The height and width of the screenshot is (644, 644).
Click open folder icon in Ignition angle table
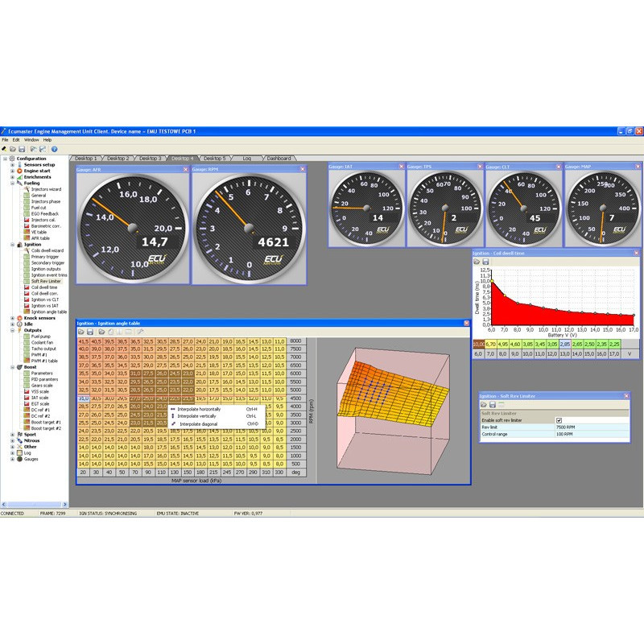pos(82,332)
